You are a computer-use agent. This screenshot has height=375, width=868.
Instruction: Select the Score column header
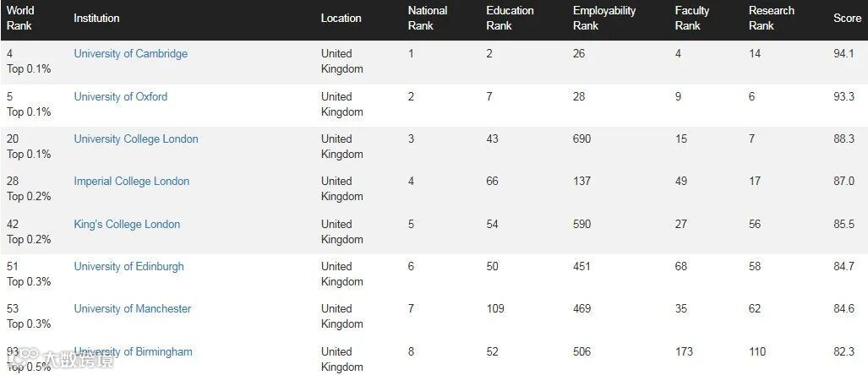pos(847,18)
